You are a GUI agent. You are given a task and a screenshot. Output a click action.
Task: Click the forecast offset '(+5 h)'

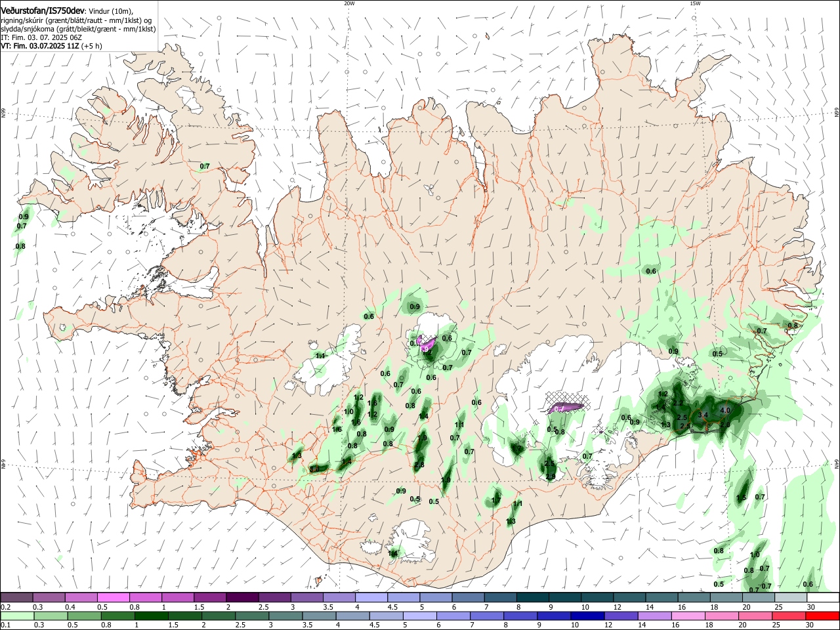pos(91,46)
